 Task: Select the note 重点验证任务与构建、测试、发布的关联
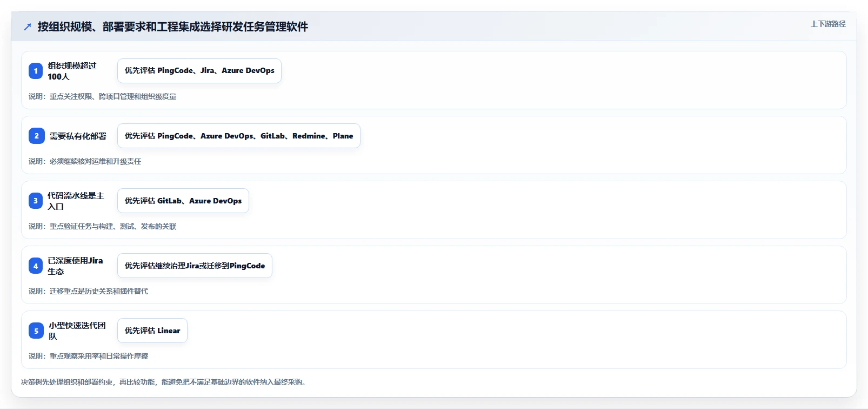click(x=113, y=226)
